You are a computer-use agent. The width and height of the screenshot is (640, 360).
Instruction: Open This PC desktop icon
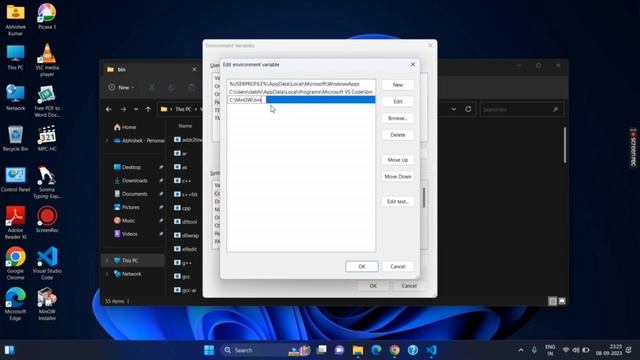[x=16, y=58]
